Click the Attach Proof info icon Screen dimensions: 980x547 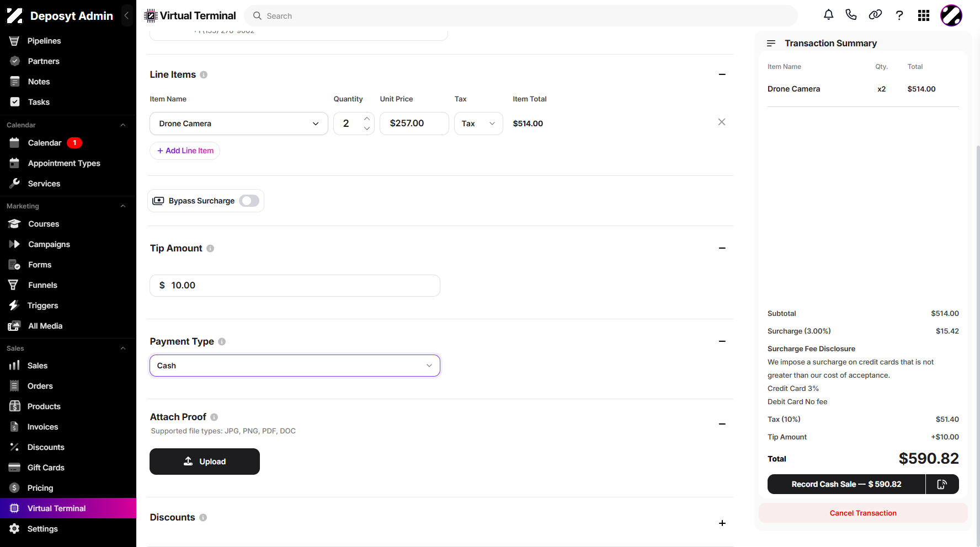tap(214, 417)
